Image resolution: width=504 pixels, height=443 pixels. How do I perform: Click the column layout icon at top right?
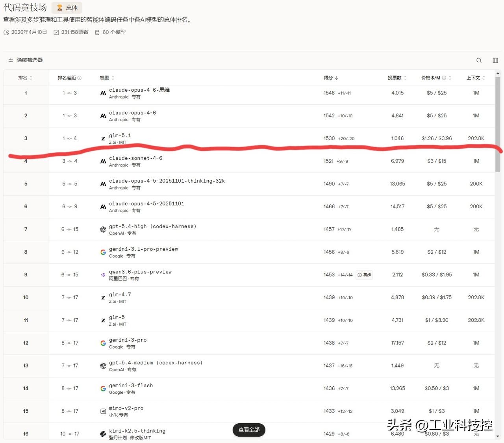pyautogui.click(x=495, y=60)
